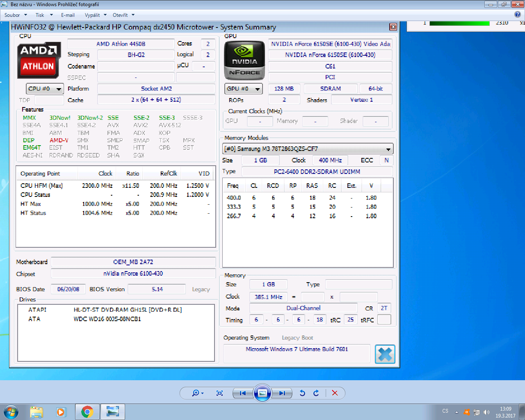This screenshot has height=420, width=525.
Task: Select the ATA WDC drive row
Action: point(116,319)
